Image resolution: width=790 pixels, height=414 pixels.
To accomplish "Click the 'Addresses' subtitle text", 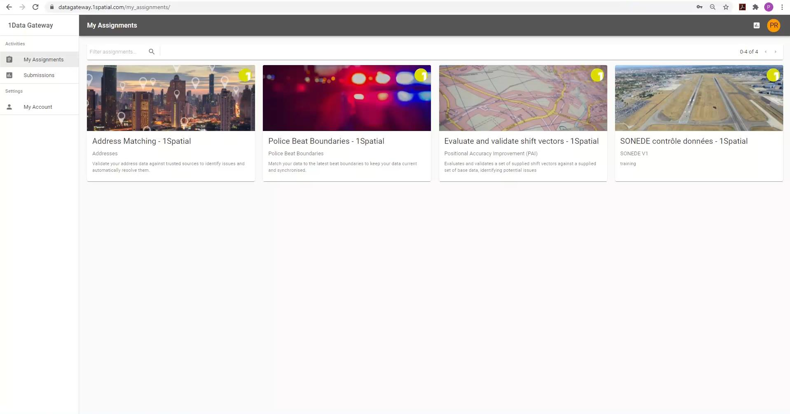I will coord(105,154).
